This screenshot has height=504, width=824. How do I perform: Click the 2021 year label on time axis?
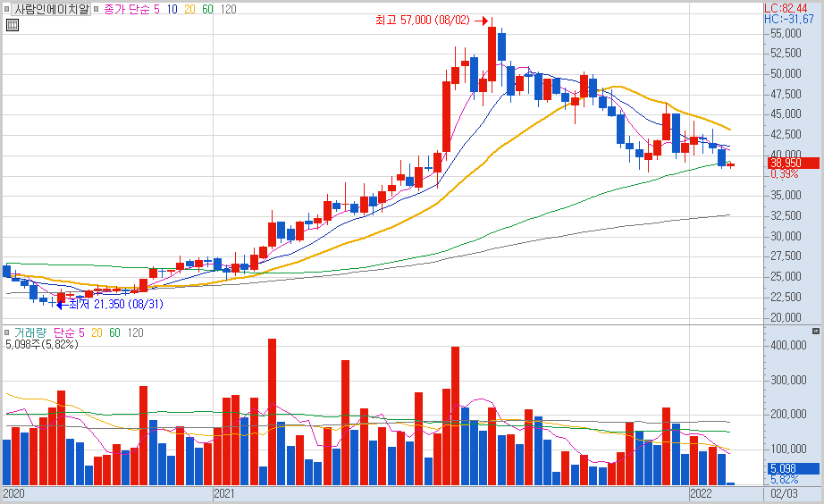click(x=224, y=493)
